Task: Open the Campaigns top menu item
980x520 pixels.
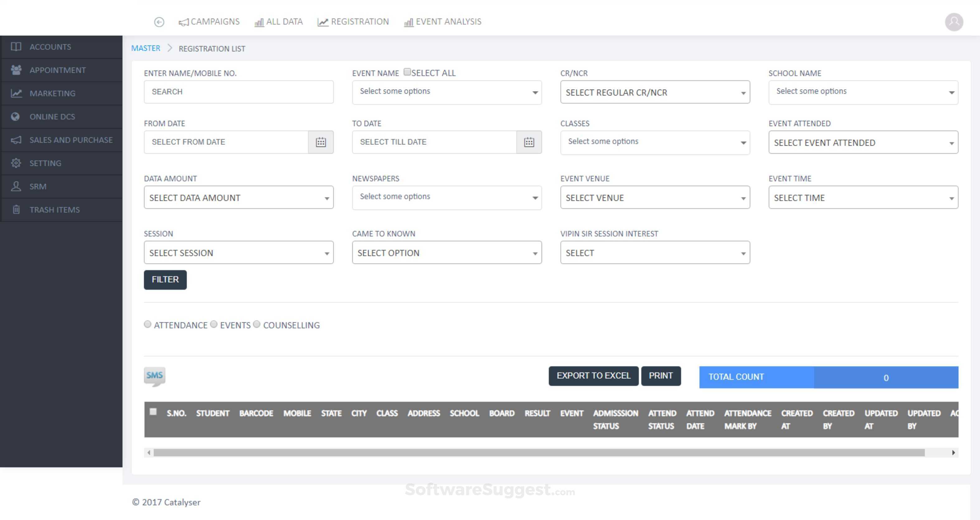Action: click(x=209, y=22)
